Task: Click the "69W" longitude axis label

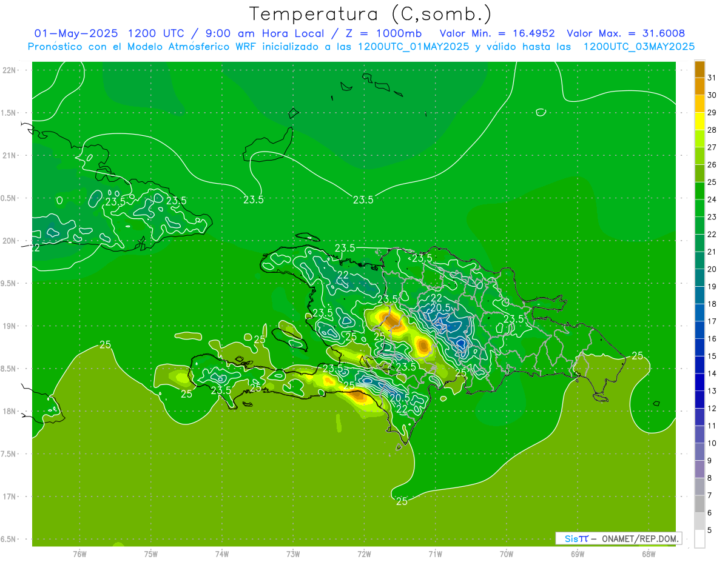Action: tap(578, 553)
